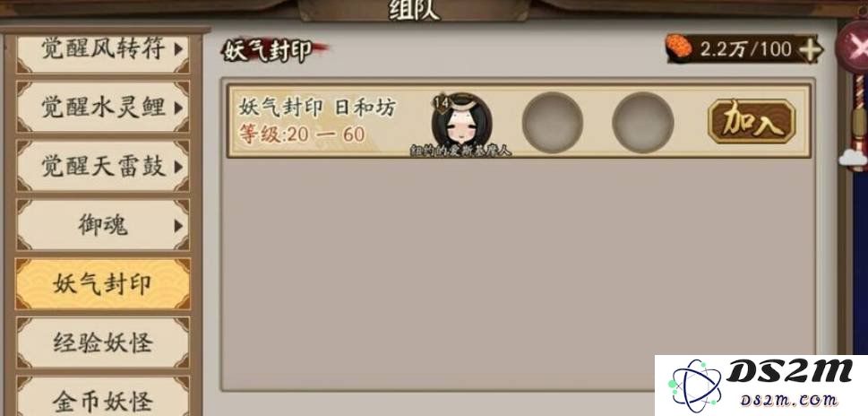Expand the 御魂 category arrow

tap(178, 225)
